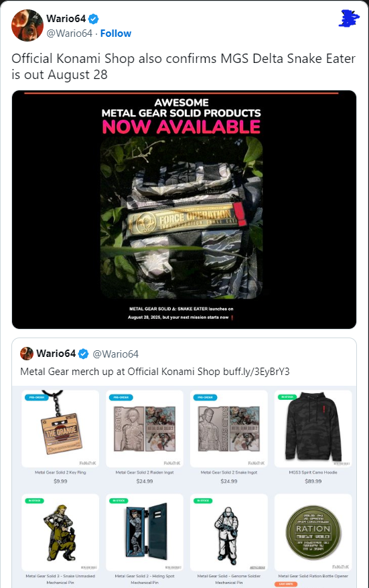Click the Wario64 display name in quoted tweet
The image size is (369, 588).
56,354
